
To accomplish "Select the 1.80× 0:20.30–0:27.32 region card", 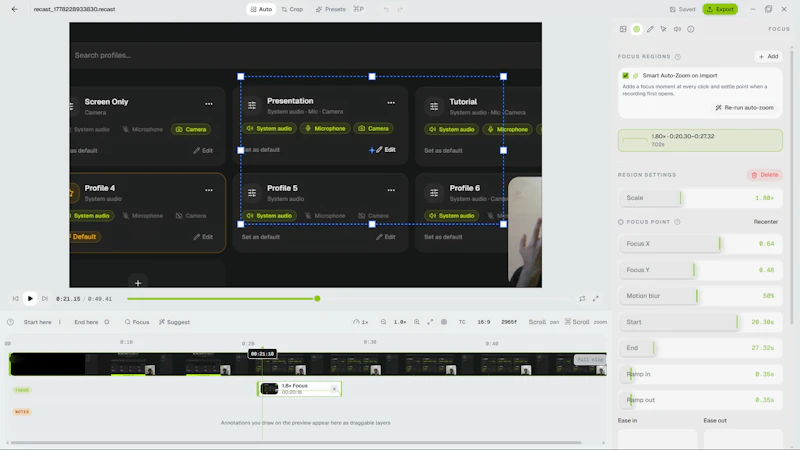I will [700, 140].
